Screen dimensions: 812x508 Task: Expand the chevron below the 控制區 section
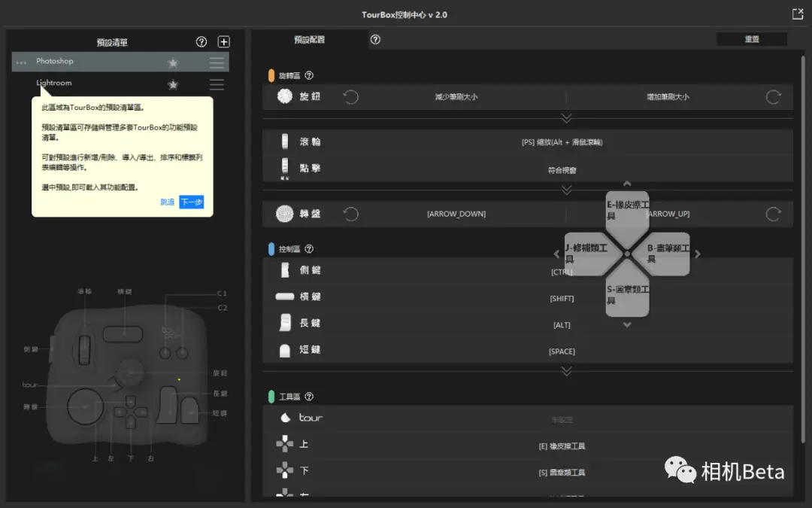[x=565, y=371]
